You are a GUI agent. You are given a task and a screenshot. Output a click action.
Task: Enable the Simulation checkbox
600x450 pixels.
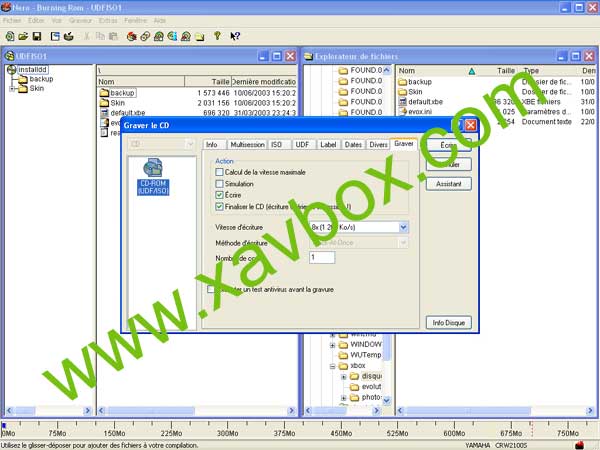pos(219,184)
